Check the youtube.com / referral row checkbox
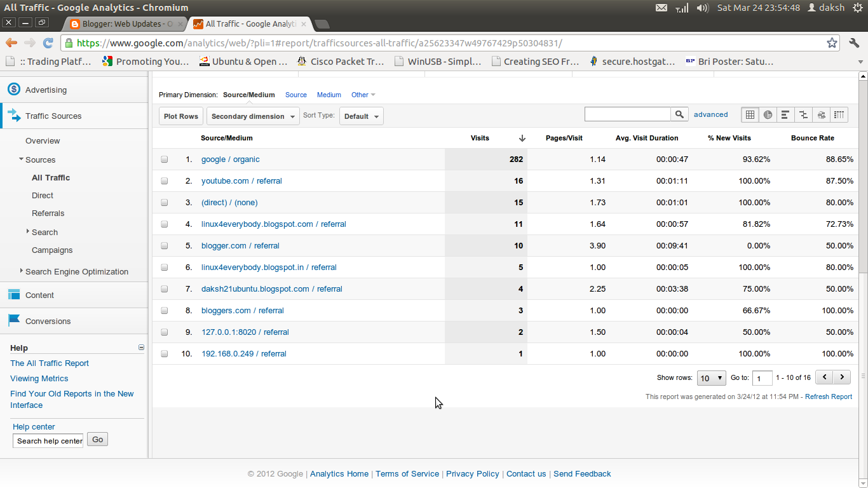This screenshot has width=868, height=488. click(164, 180)
